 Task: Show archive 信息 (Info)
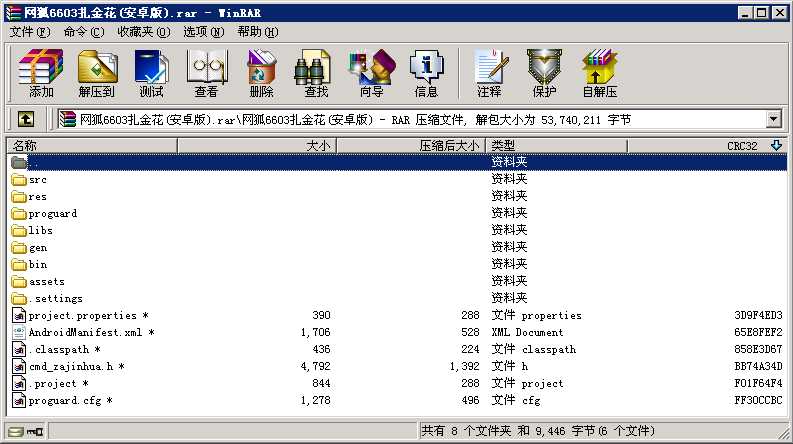426,73
